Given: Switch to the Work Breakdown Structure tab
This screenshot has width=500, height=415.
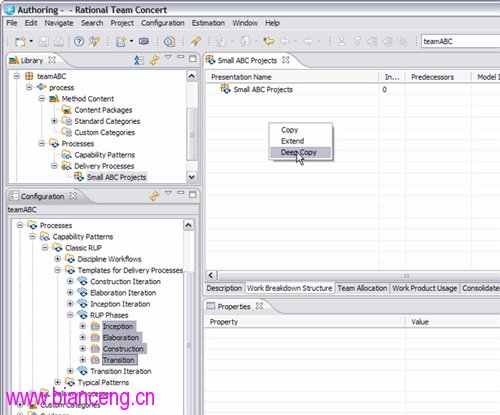Looking at the screenshot, I should pyautogui.click(x=289, y=288).
